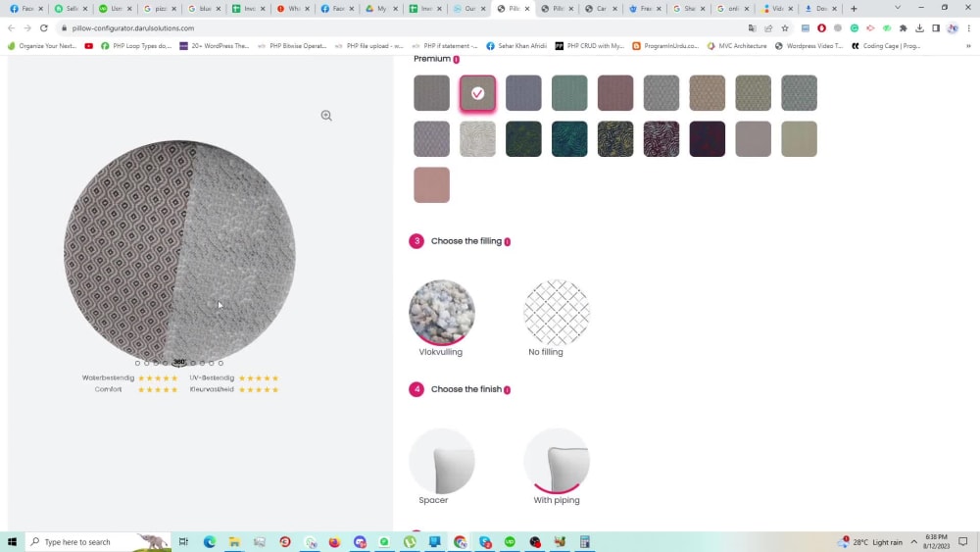Expand the tab search dropdown arrow
Viewport: 980px width, 552px height.
898,8
